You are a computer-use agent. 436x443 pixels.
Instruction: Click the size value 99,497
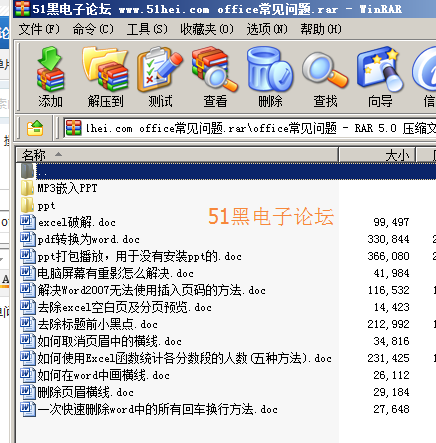391,222
